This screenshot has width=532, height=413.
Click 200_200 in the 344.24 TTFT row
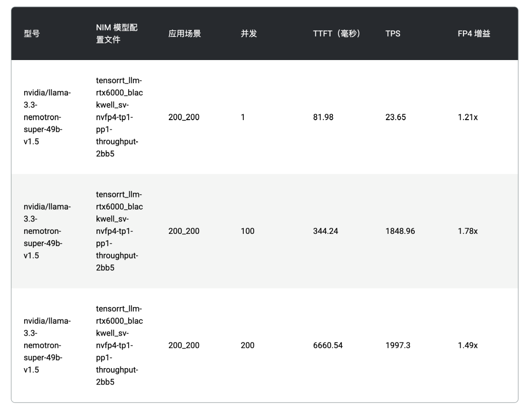tap(184, 231)
